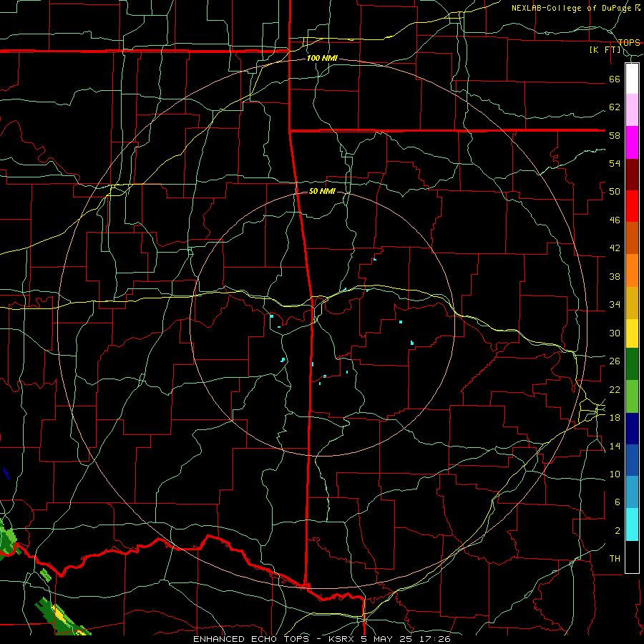Viewport: 644px width, 644px height.
Task: Click the black TH threshold swatch
Action: (x=632, y=557)
